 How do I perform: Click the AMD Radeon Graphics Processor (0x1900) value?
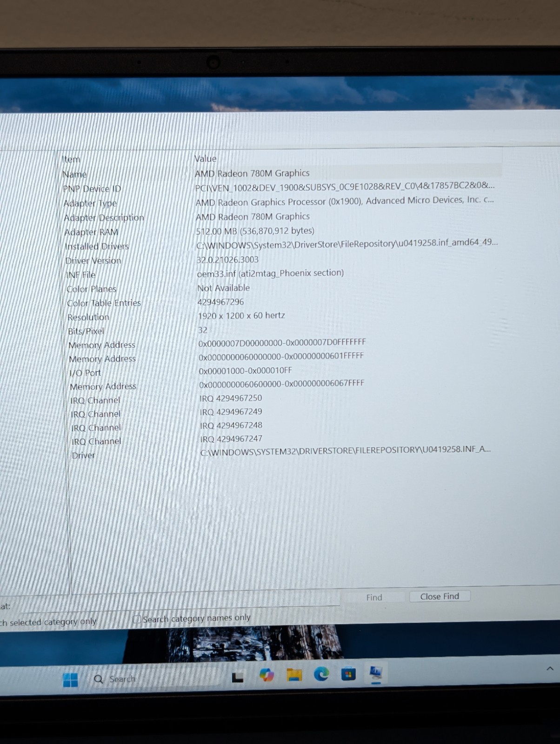(345, 201)
